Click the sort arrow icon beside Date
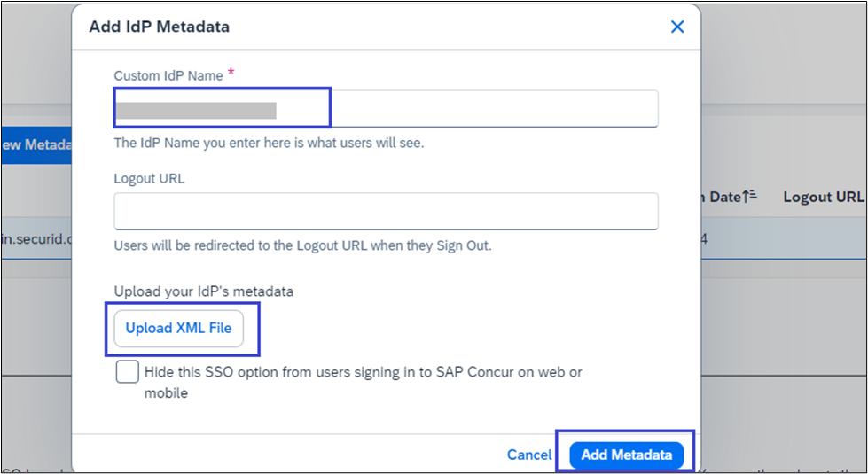The width and height of the screenshot is (868, 474). coord(751,197)
